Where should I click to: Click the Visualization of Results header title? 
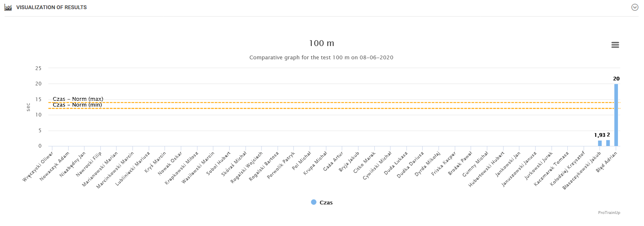click(51, 7)
